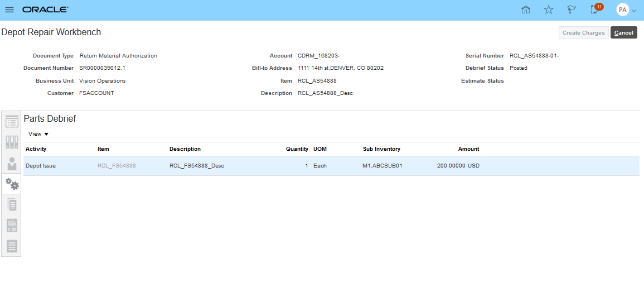Image resolution: width=644 pixels, height=282 pixels.
Task: Click the Cancel button
Action: tap(623, 32)
